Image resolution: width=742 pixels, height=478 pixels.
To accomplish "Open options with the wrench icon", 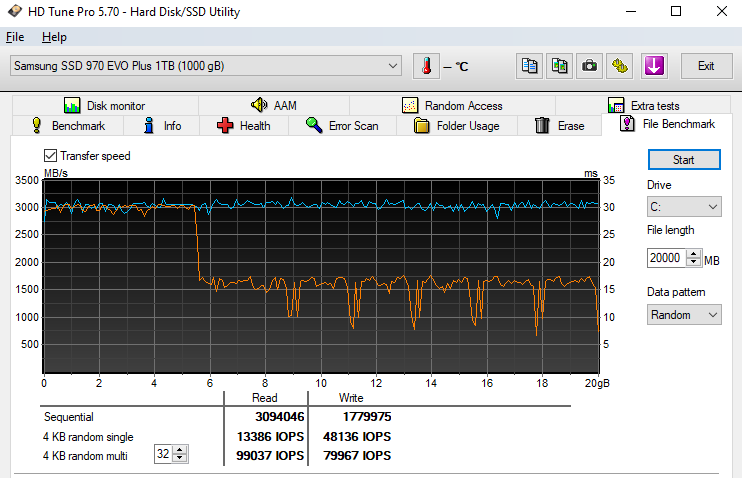I will click(619, 66).
